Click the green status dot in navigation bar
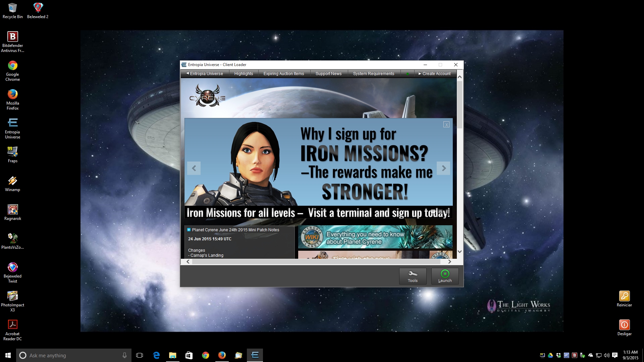 (407, 74)
